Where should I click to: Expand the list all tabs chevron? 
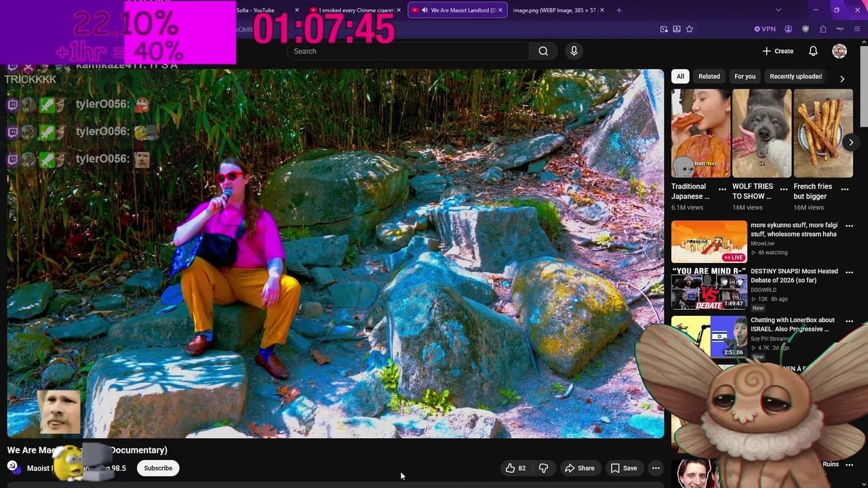pos(778,10)
